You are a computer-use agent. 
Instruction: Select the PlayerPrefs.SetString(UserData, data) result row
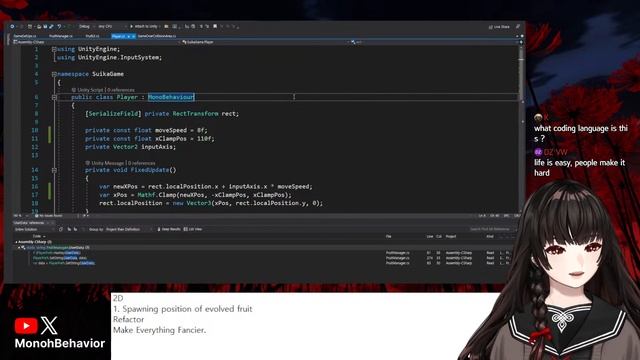(60, 258)
